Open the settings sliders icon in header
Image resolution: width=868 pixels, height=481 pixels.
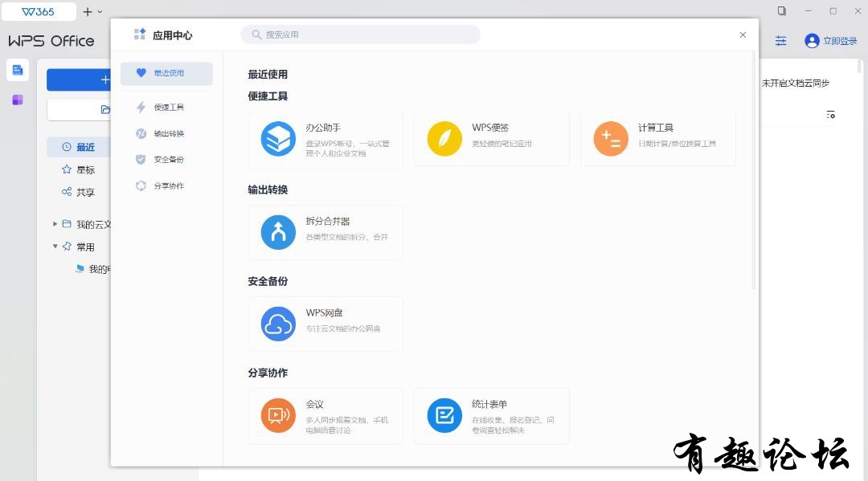click(x=780, y=41)
